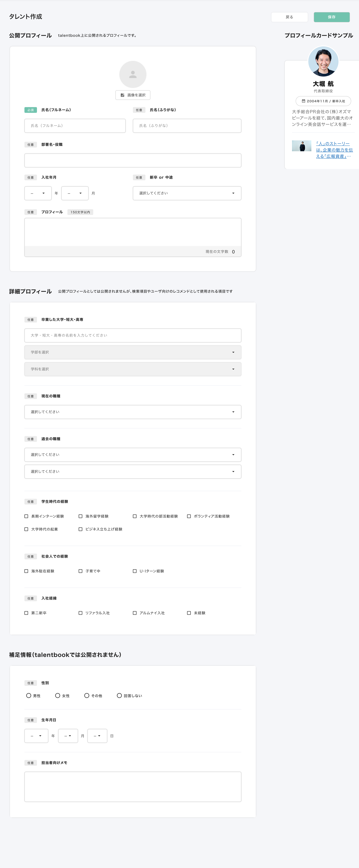Open the 生年月日 day dropdown
Image resolution: width=359 pixels, height=868 pixels.
pos(97,736)
